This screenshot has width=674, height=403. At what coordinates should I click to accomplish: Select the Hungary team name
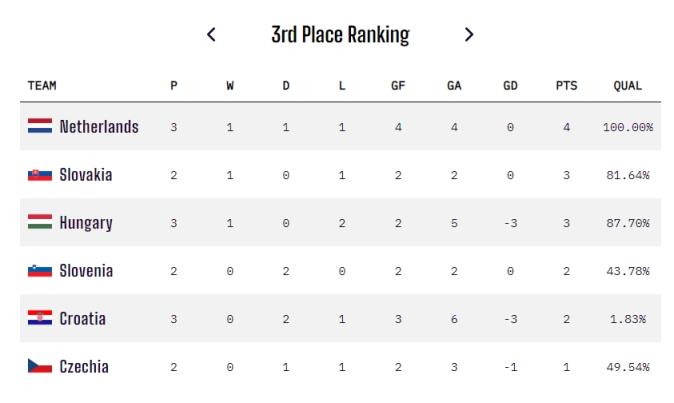(86, 223)
